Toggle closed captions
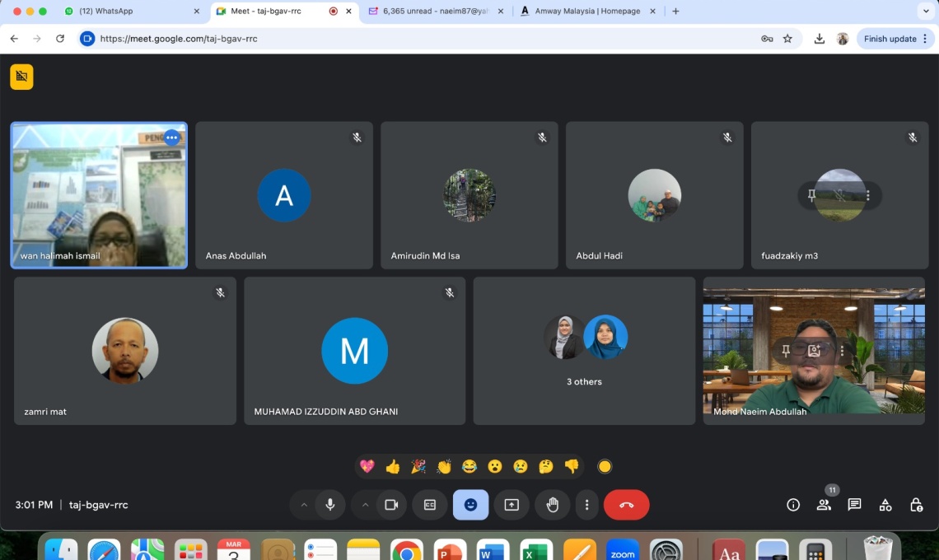This screenshot has width=939, height=560. tap(430, 505)
